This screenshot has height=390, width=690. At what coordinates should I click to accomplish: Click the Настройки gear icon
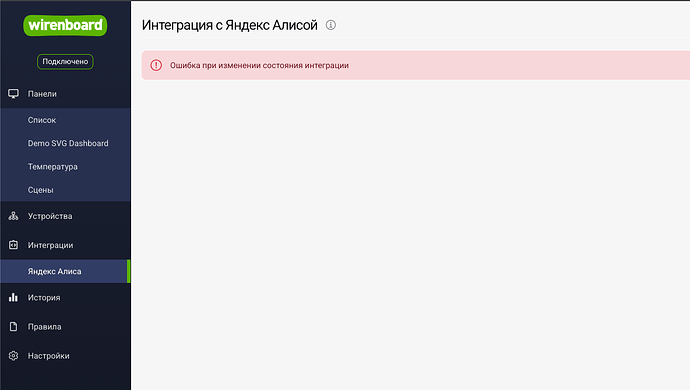(13, 356)
